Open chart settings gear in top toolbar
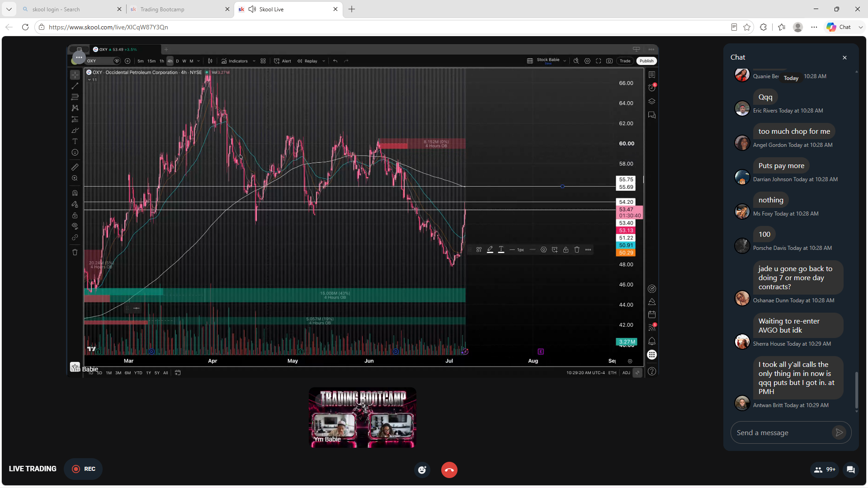 coord(587,61)
